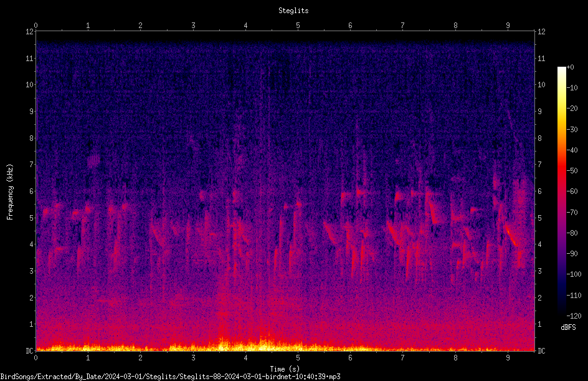Click the file path text at the bottom

coord(170,377)
